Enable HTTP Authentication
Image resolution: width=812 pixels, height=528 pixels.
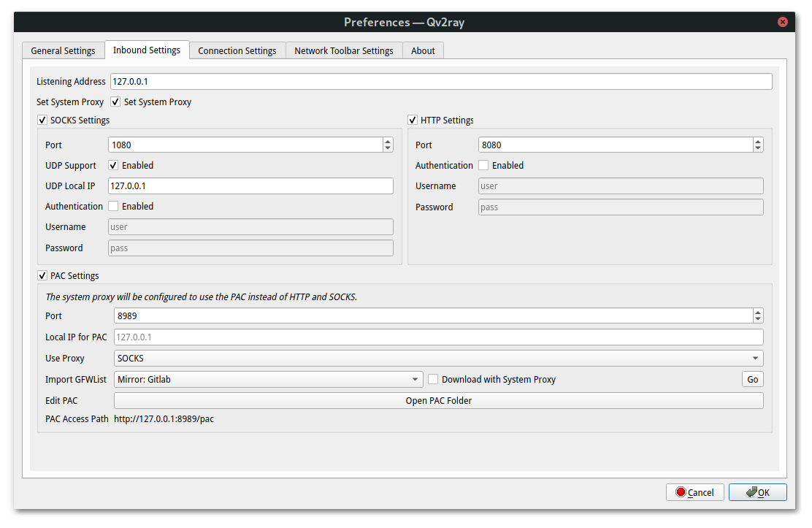(483, 165)
